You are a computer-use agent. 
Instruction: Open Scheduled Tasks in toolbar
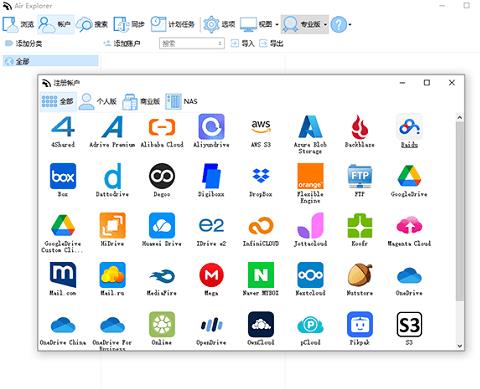click(x=172, y=24)
